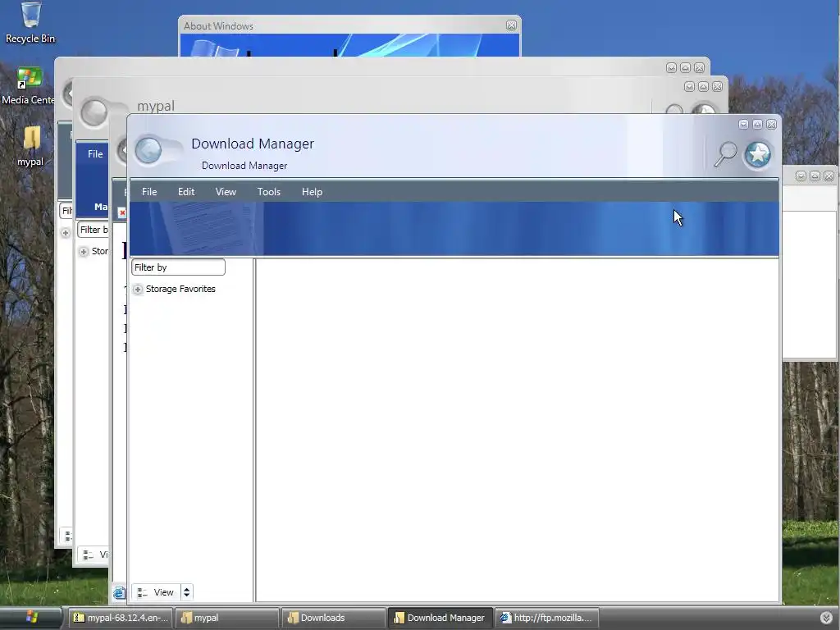840x630 pixels.
Task: Click the back button in the mypal window
Action: 94,112
